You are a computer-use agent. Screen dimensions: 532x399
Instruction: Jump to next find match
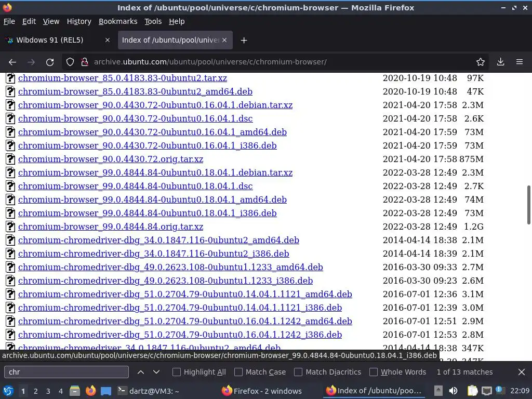point(156,372)
